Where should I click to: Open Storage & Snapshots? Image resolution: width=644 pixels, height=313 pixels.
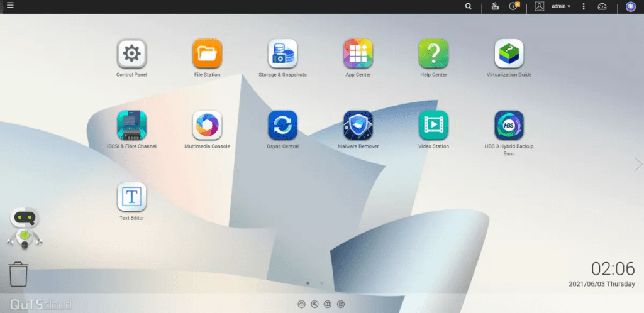tap(282, 54)
